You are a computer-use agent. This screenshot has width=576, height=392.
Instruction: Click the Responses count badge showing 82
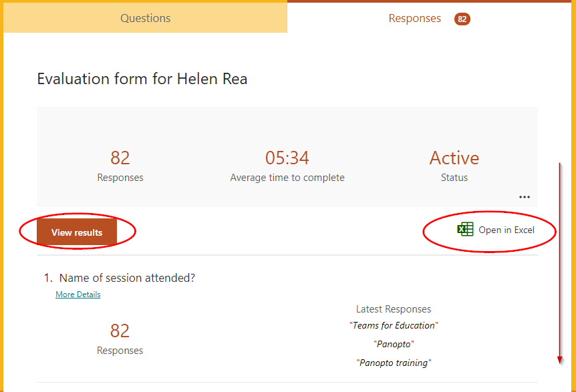pos(462,19)
